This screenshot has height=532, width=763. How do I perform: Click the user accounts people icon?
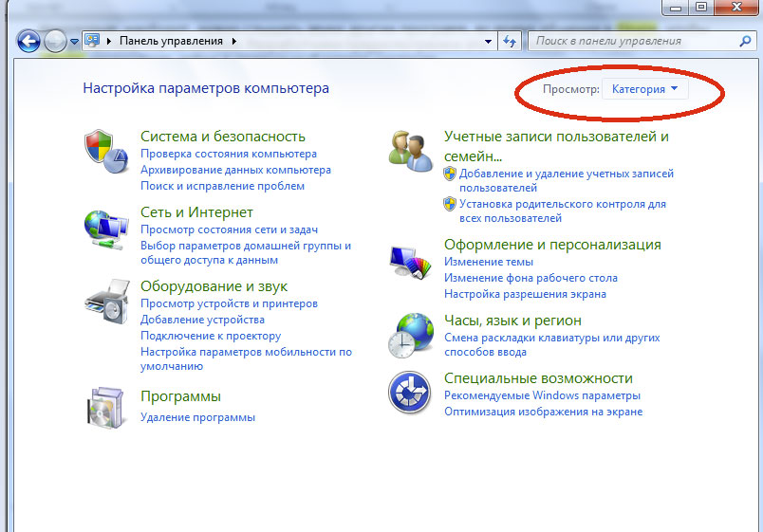click(410, 151)
